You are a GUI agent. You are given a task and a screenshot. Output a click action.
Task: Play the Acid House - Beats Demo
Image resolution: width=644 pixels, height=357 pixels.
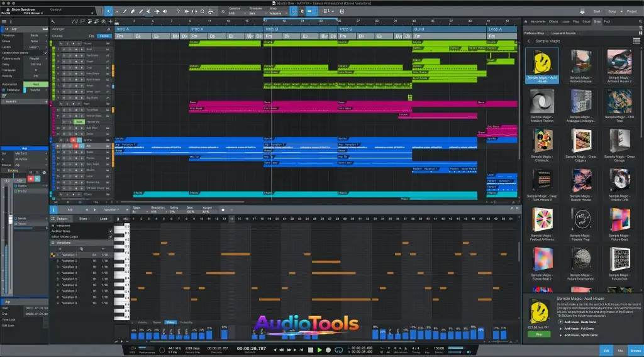560,322
